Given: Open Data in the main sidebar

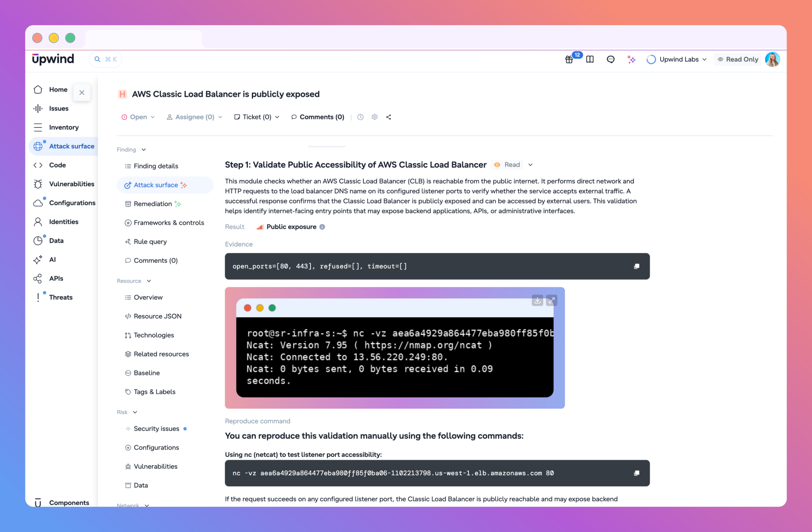Looking at the screenshot, I should pos(49,240).
